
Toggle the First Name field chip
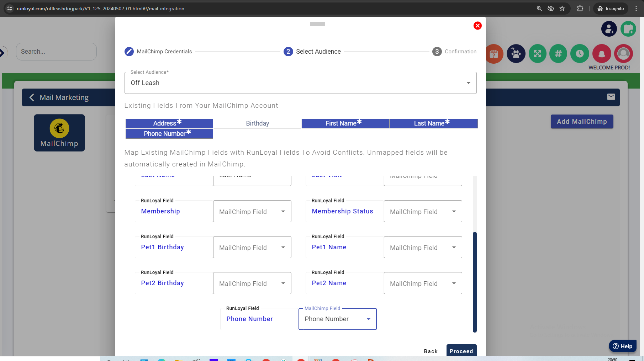[345, 123]
